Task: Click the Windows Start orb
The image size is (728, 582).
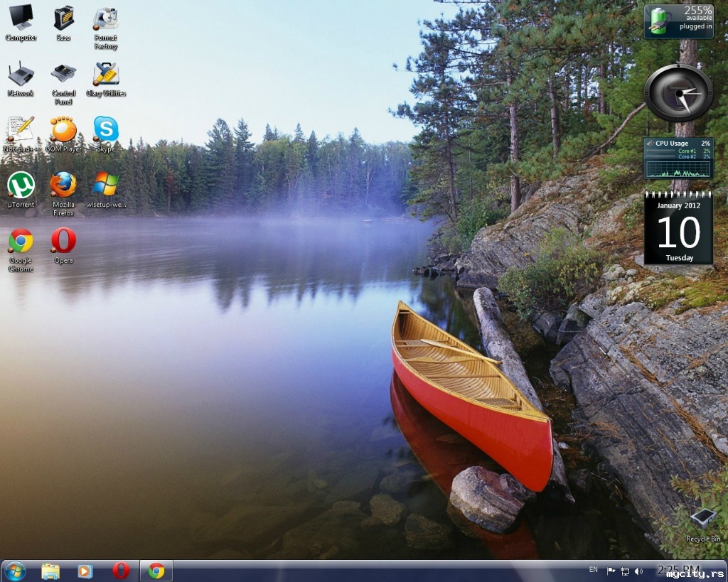Action: [14, 571]
